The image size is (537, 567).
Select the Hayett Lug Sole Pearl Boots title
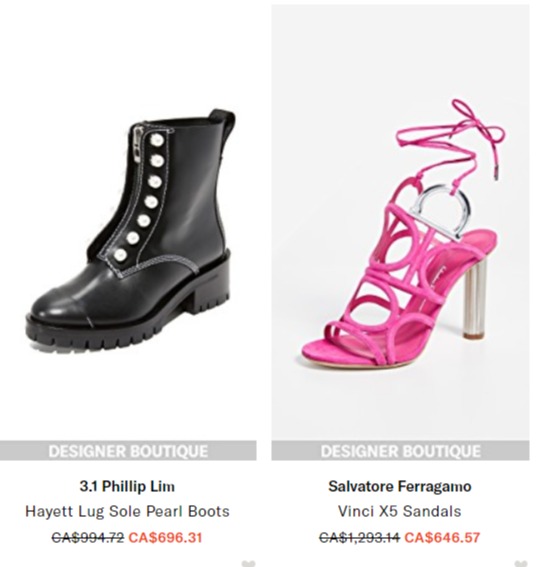tap(127, 511)
